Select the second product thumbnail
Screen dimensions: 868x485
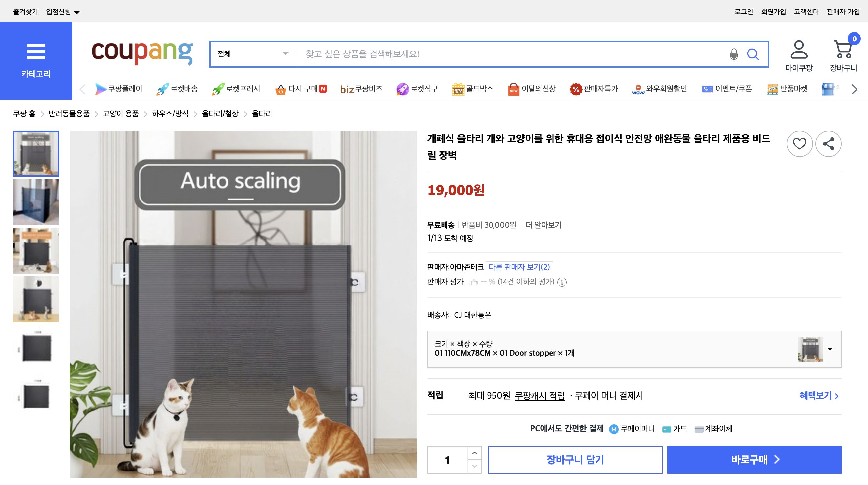click(36, 202)
